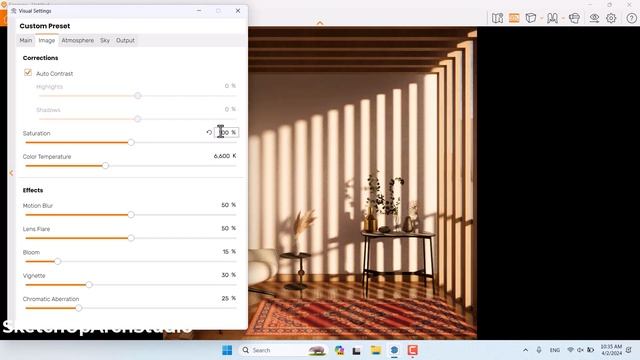
Task: Open the colorful Copilot taskbar icon
Action: 339,350
